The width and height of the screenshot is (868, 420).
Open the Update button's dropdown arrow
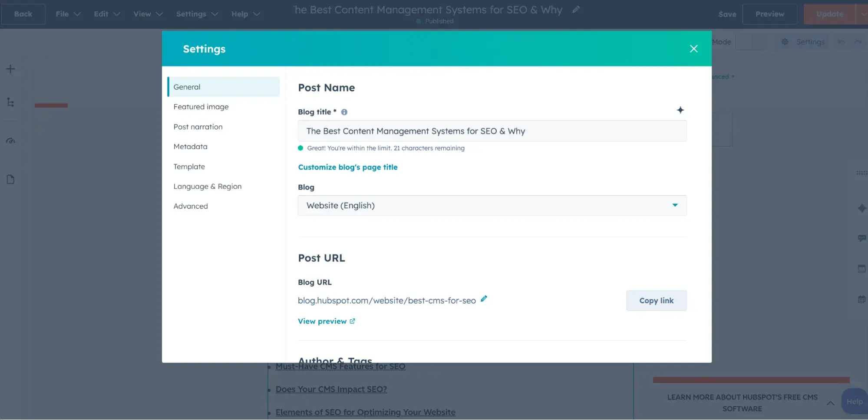pyautogui.click(x=863, y=13)
